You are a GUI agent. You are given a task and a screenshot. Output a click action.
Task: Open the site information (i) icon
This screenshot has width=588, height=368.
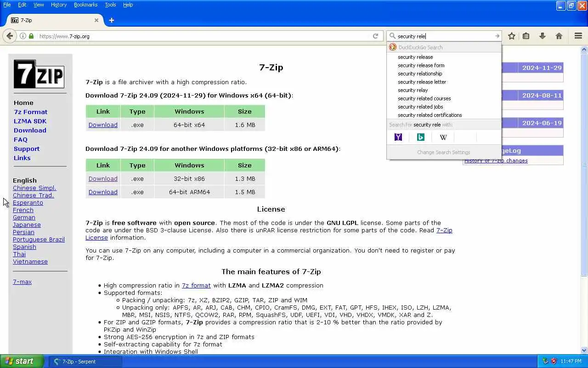click(23, 36)
